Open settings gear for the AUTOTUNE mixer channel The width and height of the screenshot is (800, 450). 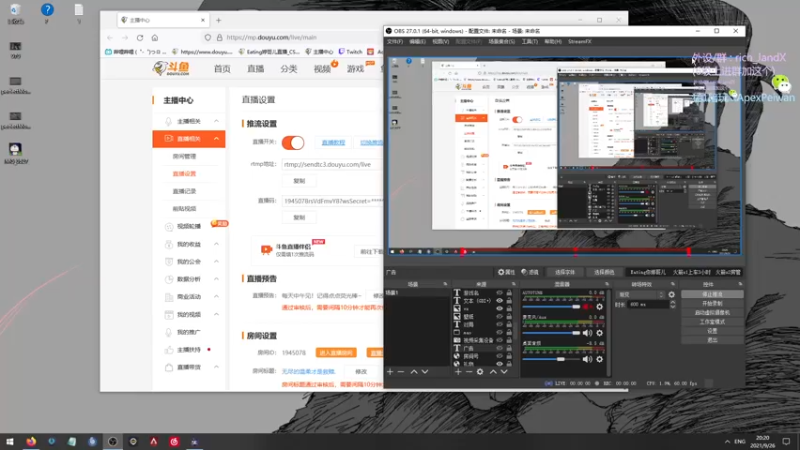click(599, 307)
